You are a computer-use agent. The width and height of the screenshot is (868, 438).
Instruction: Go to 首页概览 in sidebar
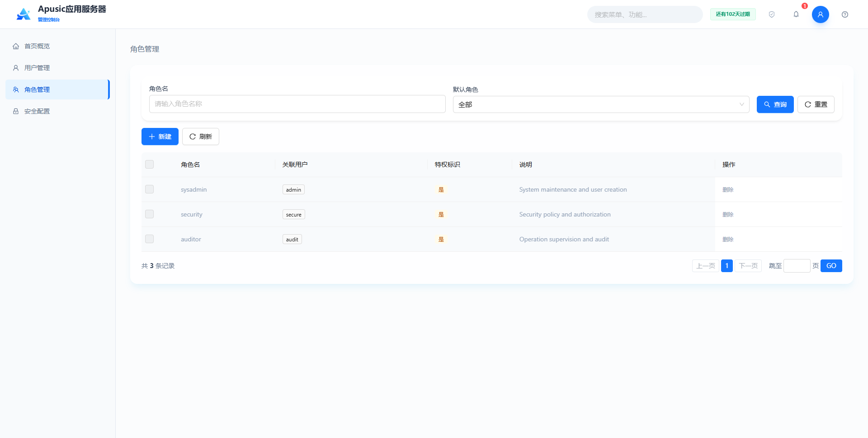pyautogui.click(x=58, y=46)
